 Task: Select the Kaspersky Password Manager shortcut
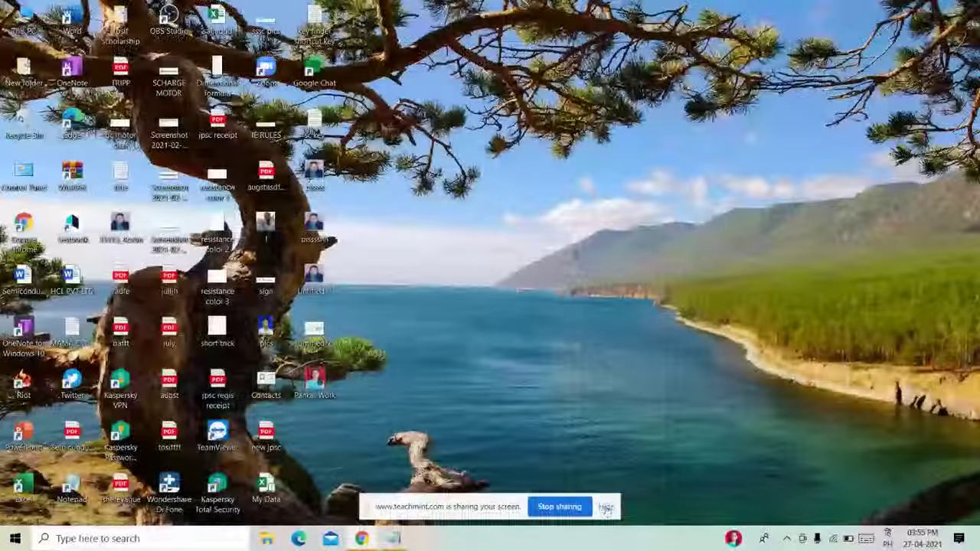(121, 442)
